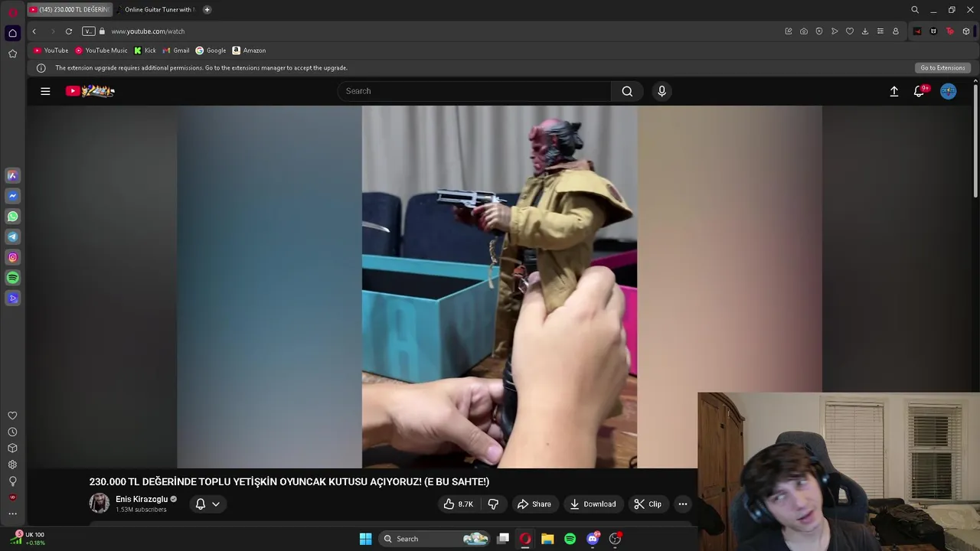Focus the YouTube search field
The image size is (980, 551).
475,91
